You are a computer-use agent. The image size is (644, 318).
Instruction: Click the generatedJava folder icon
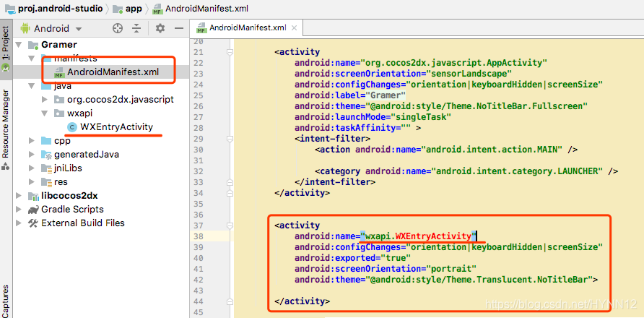point(47,155)
